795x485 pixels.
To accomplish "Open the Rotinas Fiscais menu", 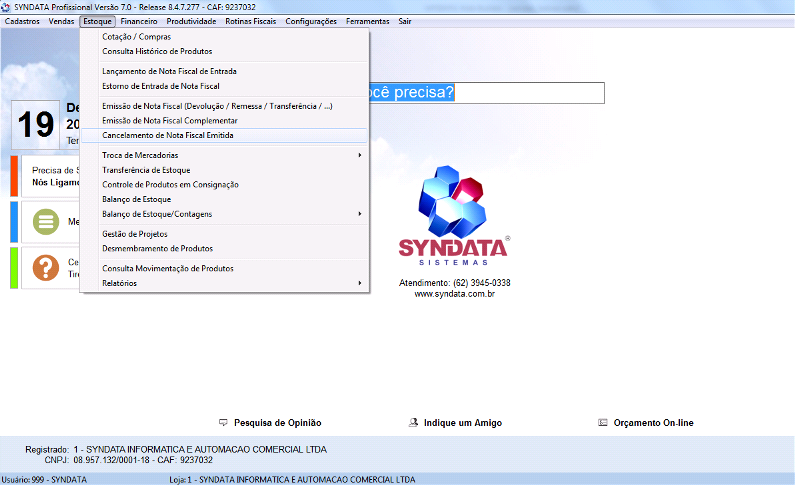I will tap(250, 21).
